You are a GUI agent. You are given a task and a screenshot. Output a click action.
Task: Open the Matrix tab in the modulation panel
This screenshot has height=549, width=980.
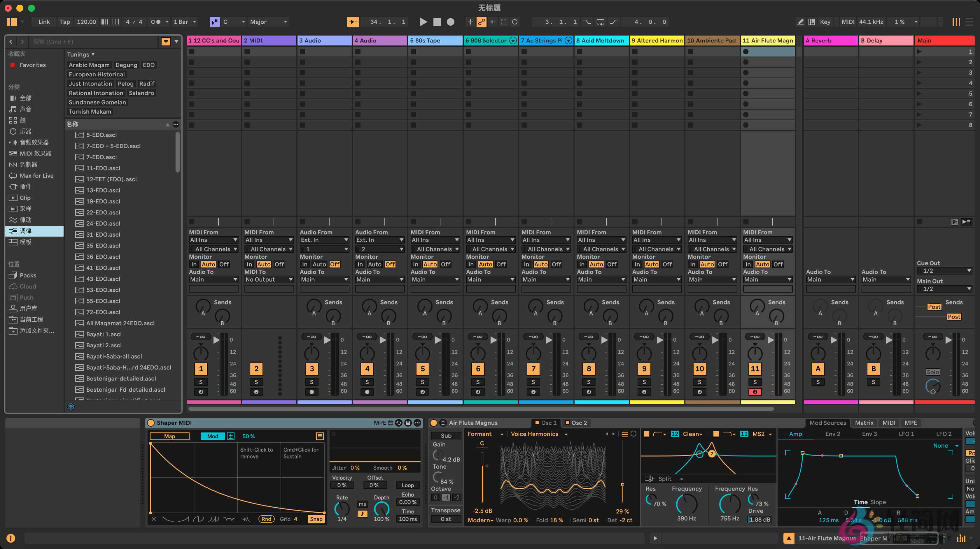(x=864, y=423)
